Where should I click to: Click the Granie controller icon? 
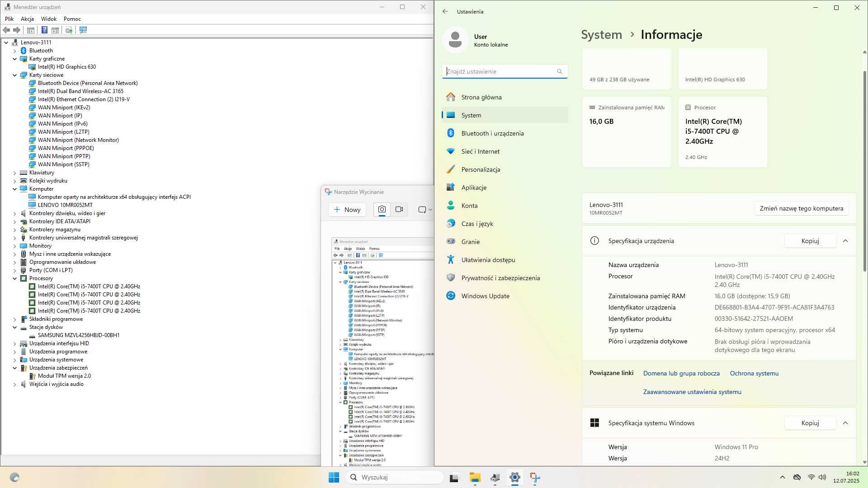coord(451,241)
